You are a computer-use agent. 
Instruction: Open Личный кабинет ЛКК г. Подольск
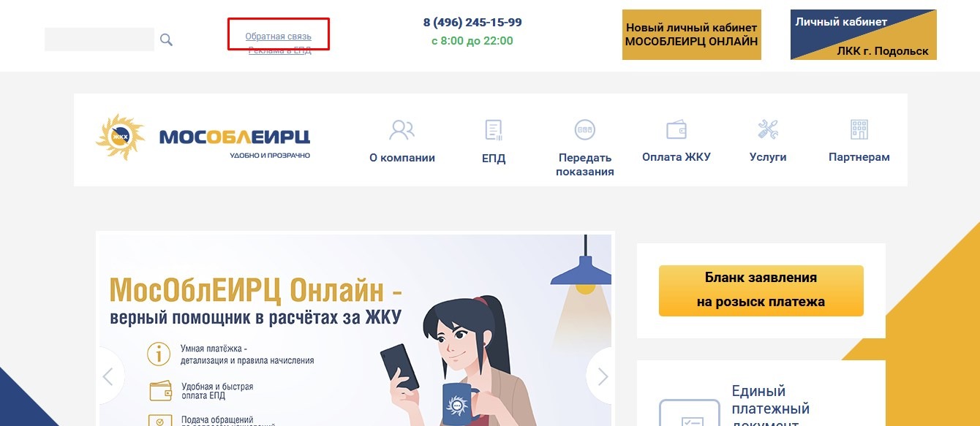coord(864,34)
